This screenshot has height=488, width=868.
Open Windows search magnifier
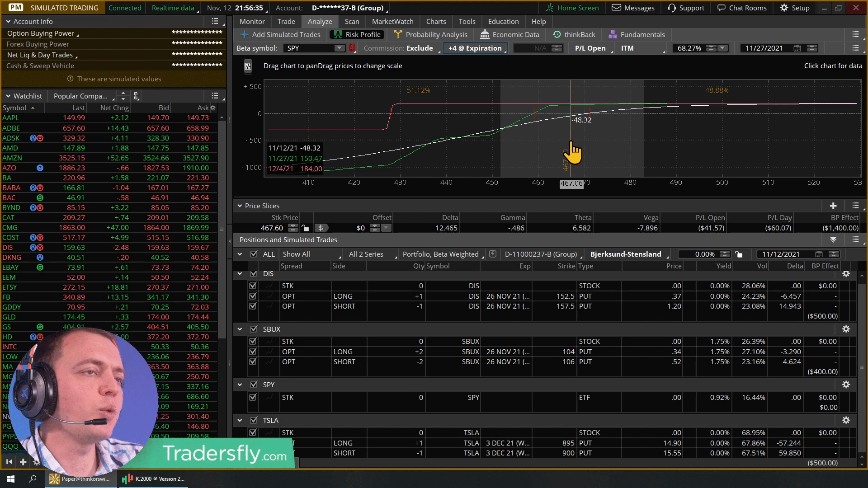point(33,479)
